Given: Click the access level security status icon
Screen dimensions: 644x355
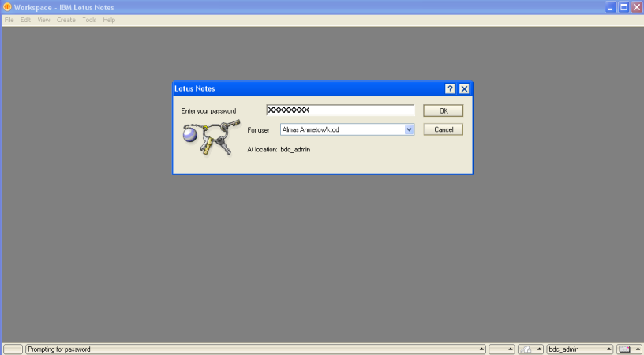Looking at the screenshot, I should click(x=526, y=349).
